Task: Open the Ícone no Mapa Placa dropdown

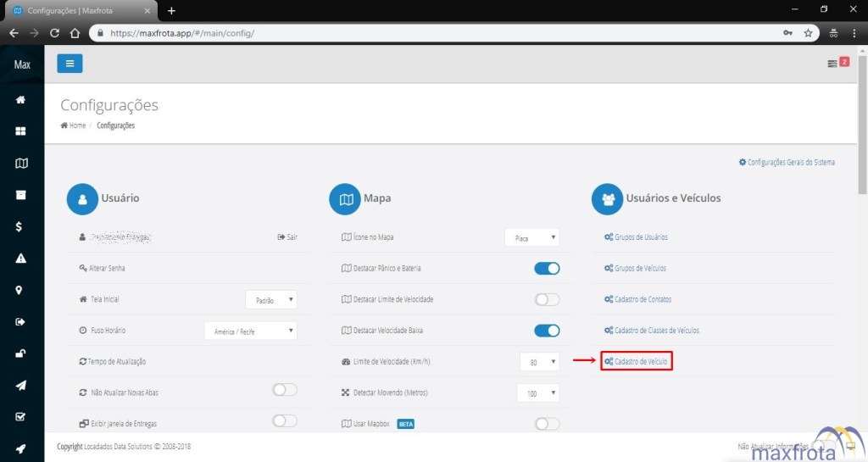Action: tap(531, 238)
